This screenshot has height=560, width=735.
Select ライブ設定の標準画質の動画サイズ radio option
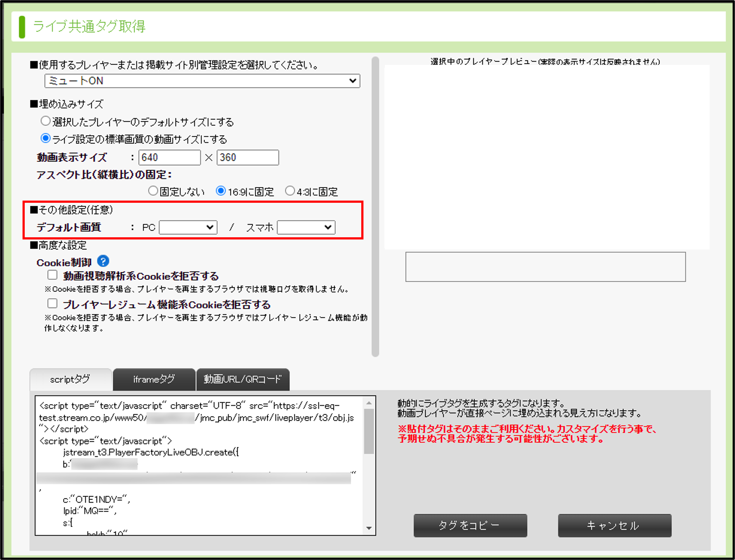click(45, 138)
